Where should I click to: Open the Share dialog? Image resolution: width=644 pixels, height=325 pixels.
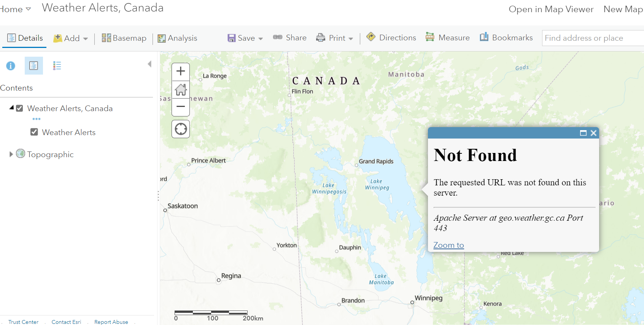tap(290, 38)
